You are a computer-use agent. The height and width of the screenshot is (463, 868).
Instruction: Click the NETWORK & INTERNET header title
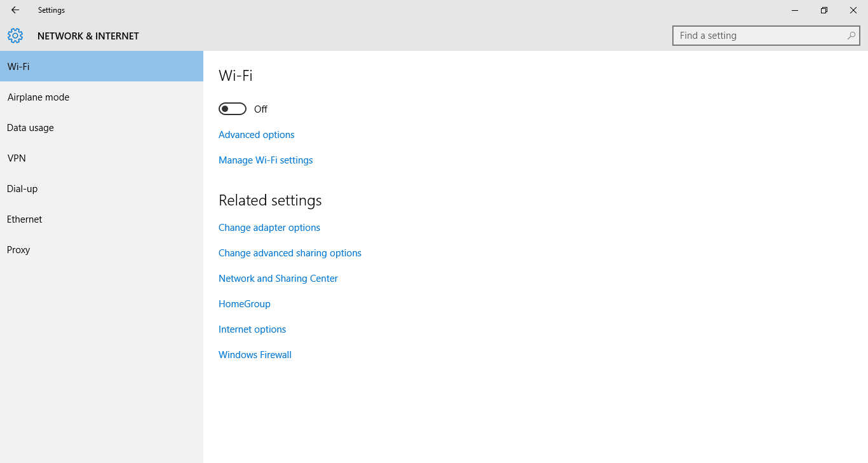pos(88,36)
